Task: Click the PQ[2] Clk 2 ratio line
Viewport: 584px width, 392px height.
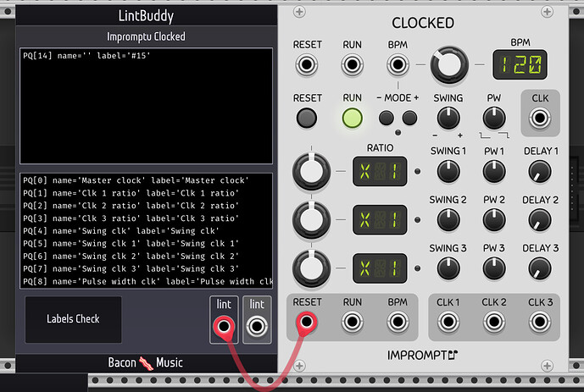Action: point(131,206)
